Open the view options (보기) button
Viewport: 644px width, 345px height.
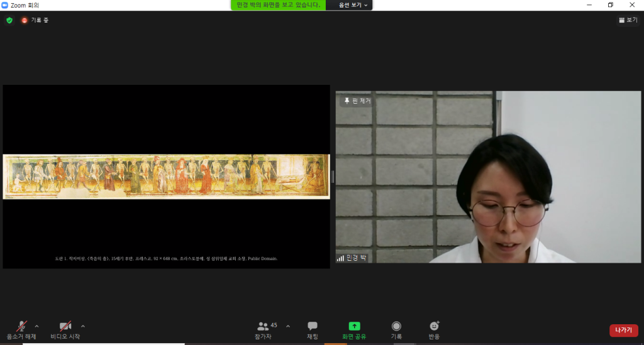tap(628, 20)
